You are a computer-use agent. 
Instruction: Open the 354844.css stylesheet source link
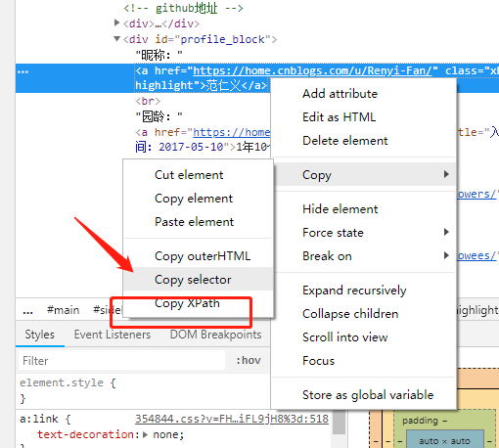tap(232, 419)
